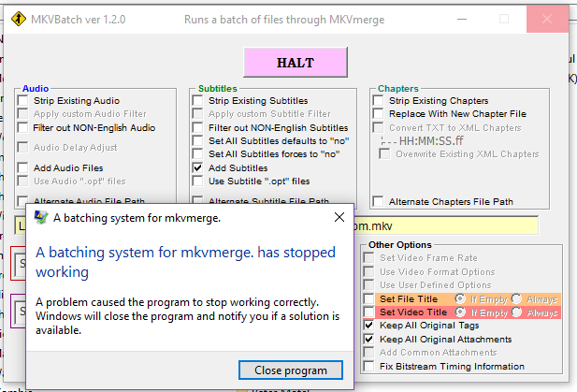
Task: Click Use Video Format Options checkbox
Action: tap(368, 271)
